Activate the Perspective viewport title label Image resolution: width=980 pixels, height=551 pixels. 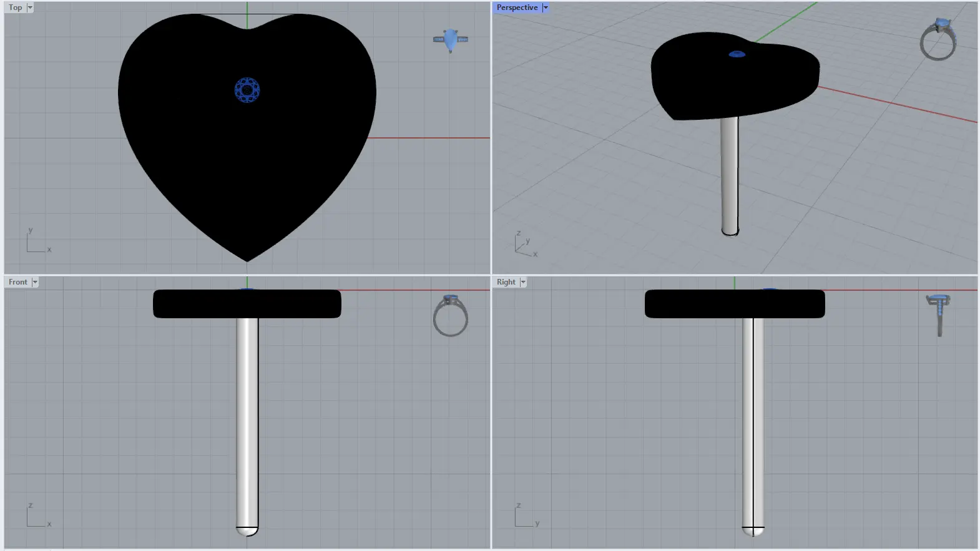(517, 7)
